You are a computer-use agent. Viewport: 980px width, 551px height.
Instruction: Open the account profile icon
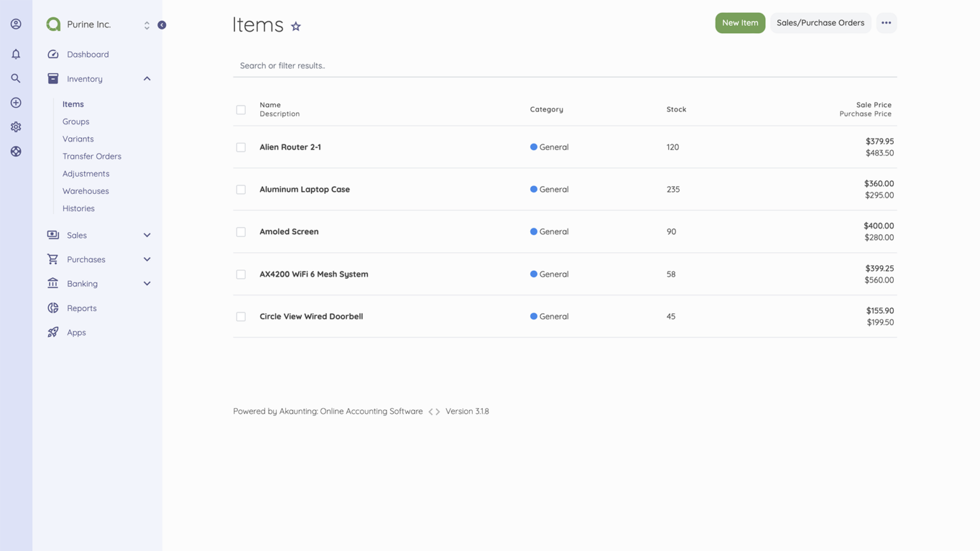click(15, 24)
